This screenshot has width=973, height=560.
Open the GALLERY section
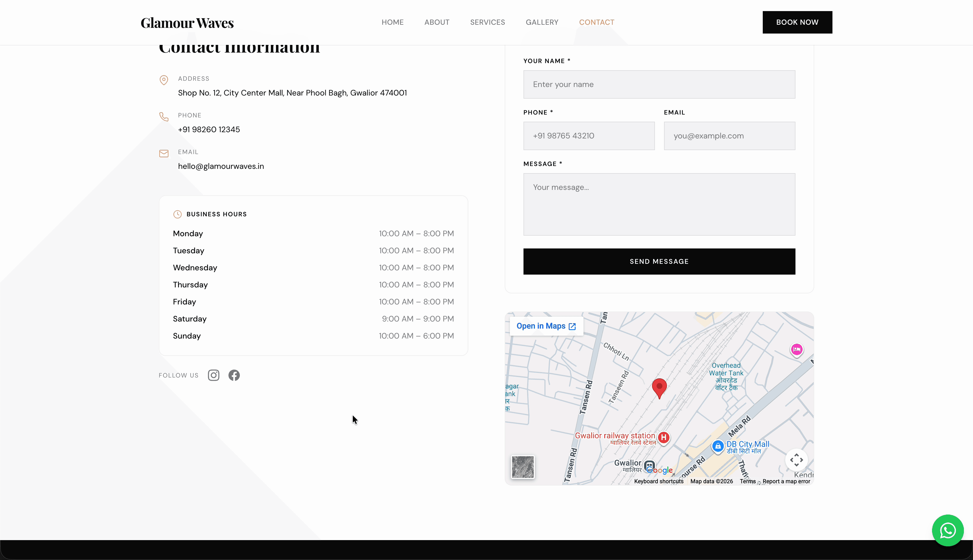(542, 22)
